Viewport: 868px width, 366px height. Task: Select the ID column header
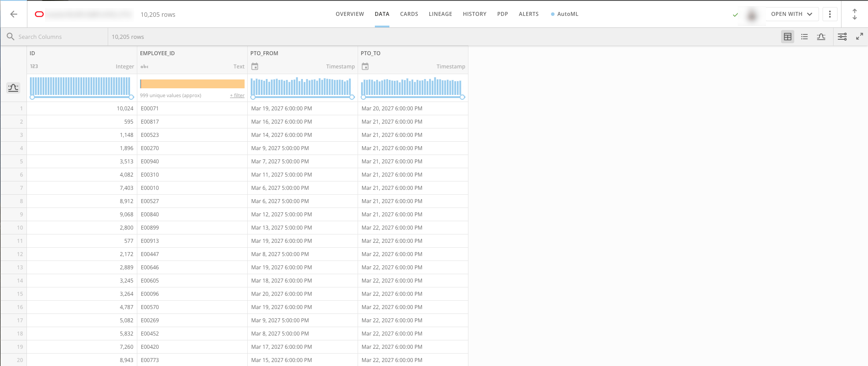point(32,53)
